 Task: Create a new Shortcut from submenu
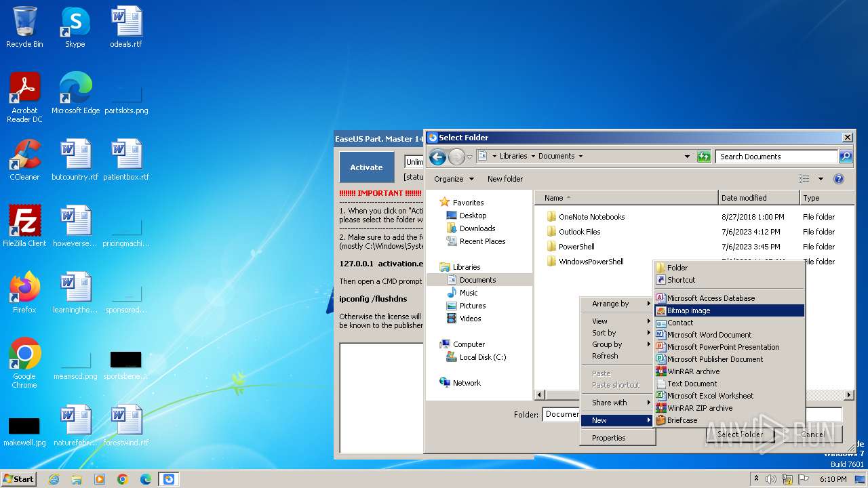click(730, 280)
